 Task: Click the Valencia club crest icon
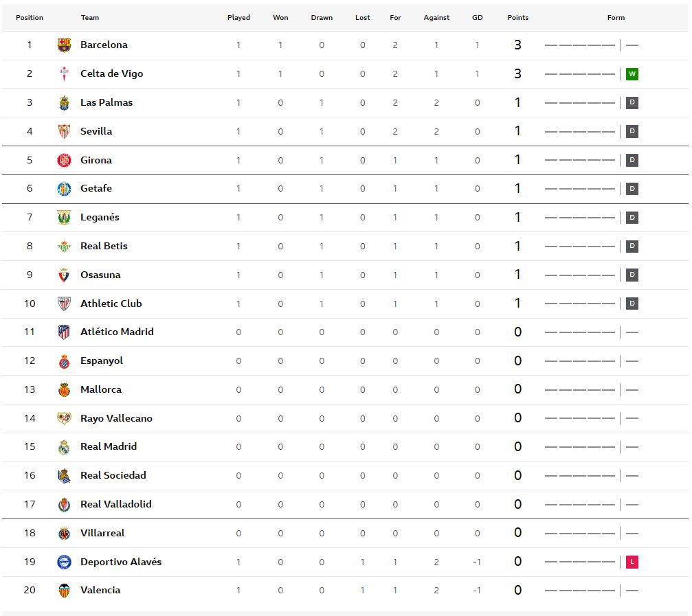click(64, 591)
